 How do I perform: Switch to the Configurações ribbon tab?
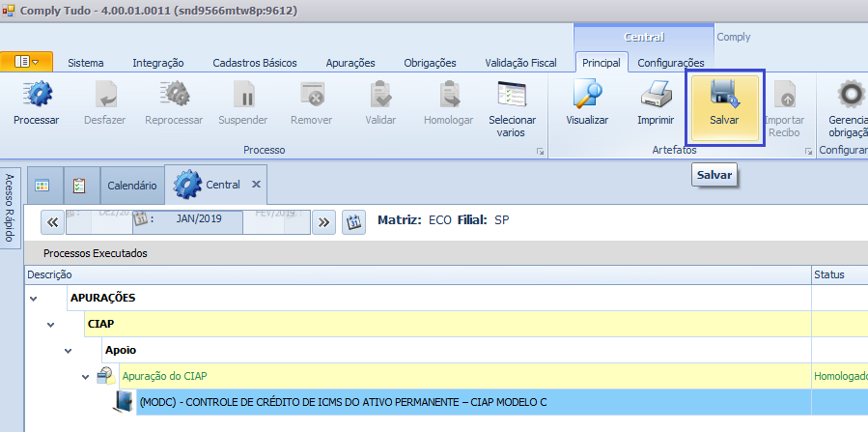671,63
